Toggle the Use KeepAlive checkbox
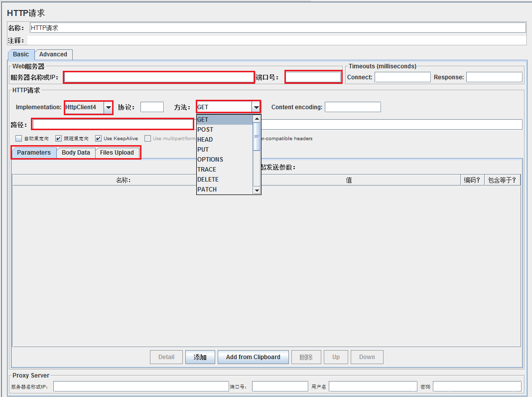 [x=99, y=139]
